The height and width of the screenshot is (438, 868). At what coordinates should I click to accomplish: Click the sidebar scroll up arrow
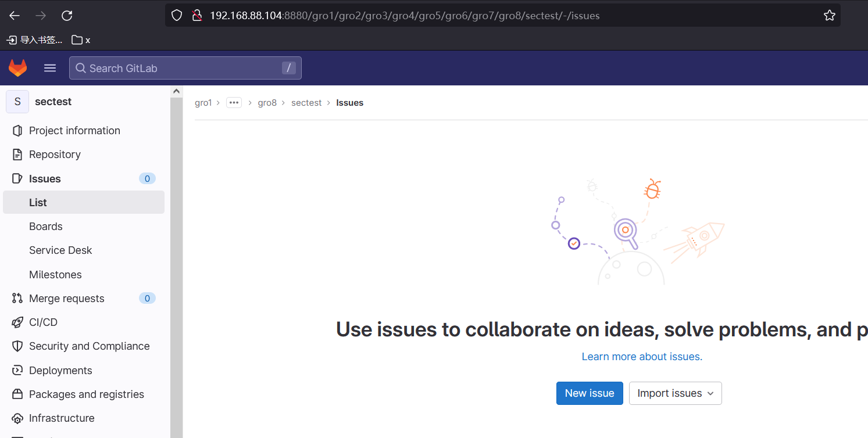[176, 91]
